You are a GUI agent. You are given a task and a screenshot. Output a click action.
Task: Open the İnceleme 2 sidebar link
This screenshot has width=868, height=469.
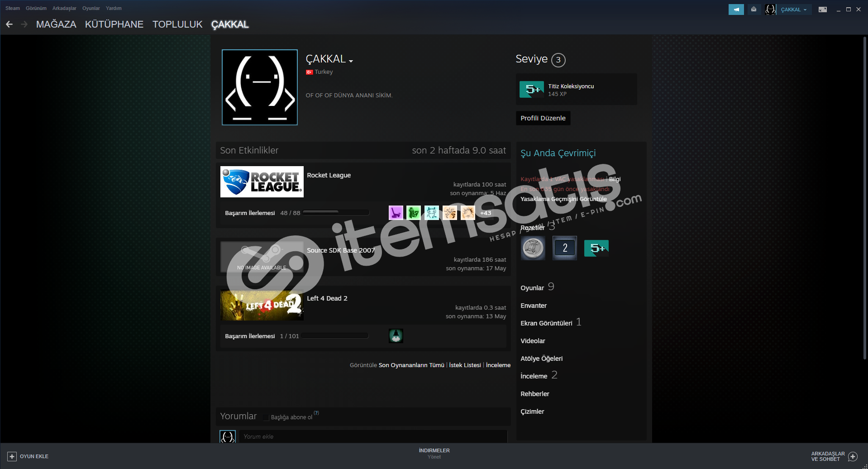[539, 376]
